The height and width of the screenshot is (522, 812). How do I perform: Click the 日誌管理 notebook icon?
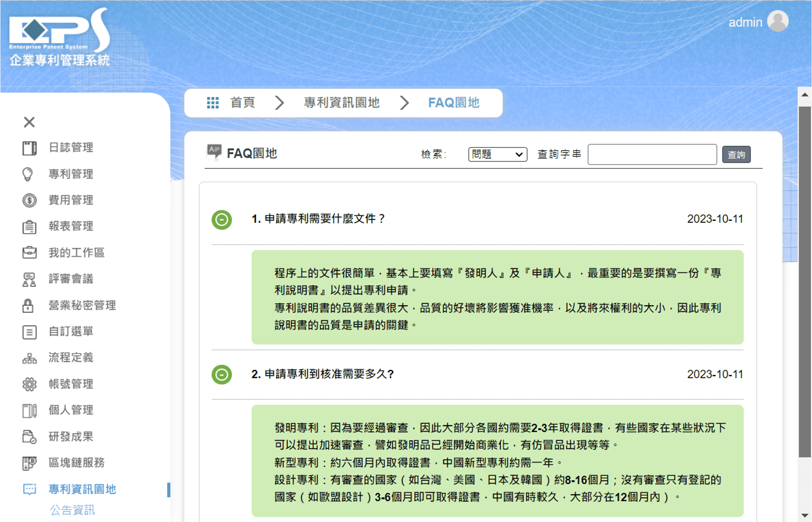30,148
